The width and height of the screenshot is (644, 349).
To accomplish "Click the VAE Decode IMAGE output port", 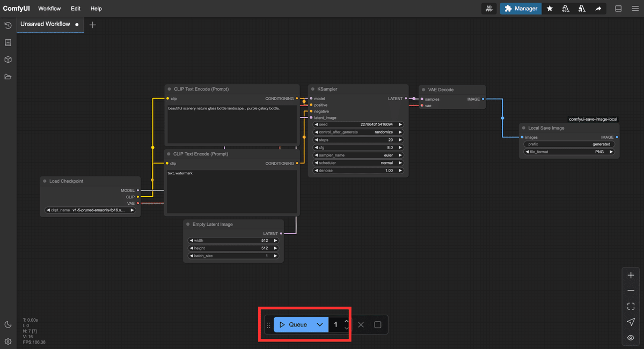I will coord(483,99).
